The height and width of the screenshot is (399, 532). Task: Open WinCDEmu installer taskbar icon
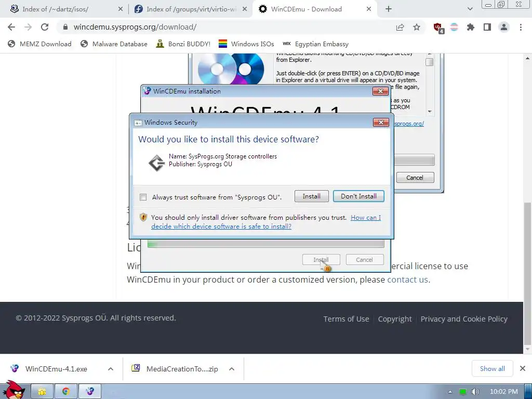pyautogui.click(x=90, y=392)
